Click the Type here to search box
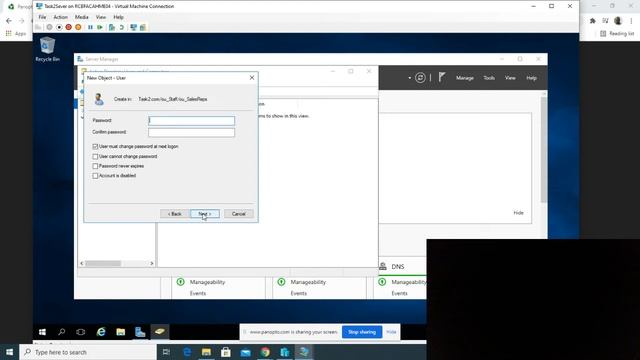Screen dimensions: 640x360 88,352
